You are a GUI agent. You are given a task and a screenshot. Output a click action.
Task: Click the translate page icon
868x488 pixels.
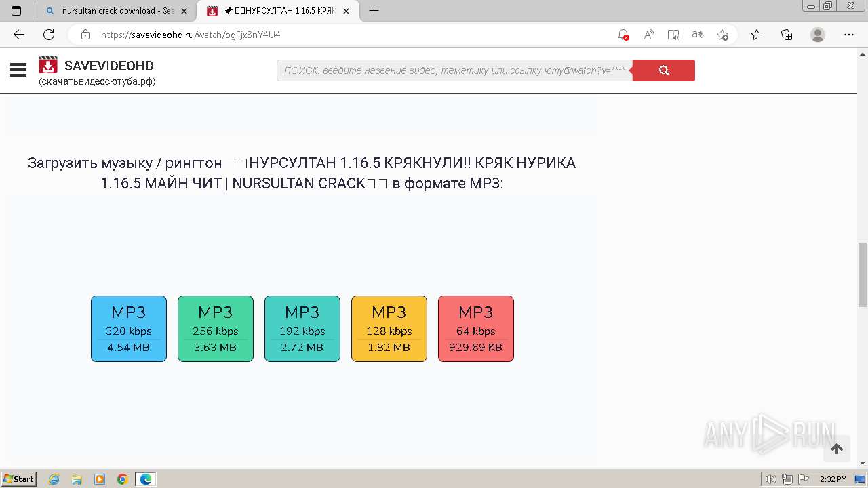coord(698,35)
